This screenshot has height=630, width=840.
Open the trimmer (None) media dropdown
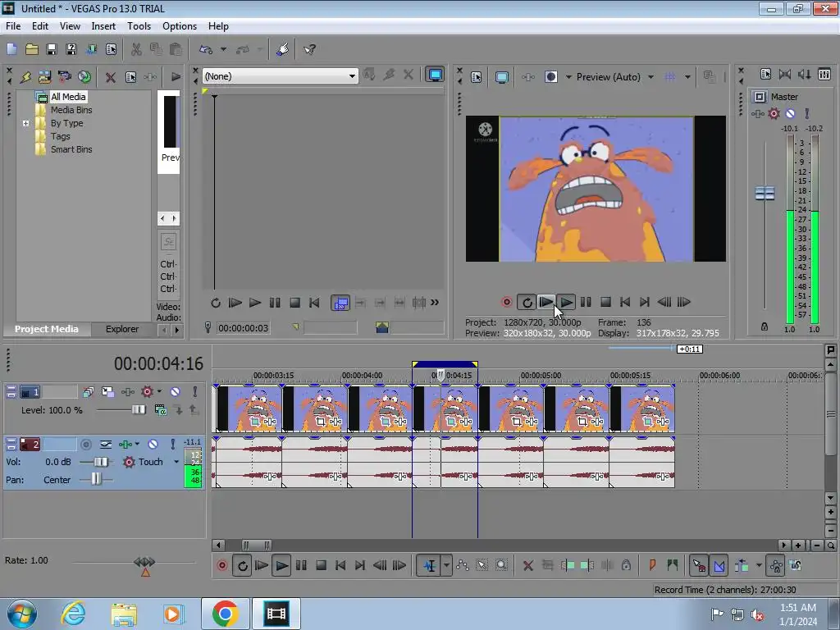(x=352, y=76)
